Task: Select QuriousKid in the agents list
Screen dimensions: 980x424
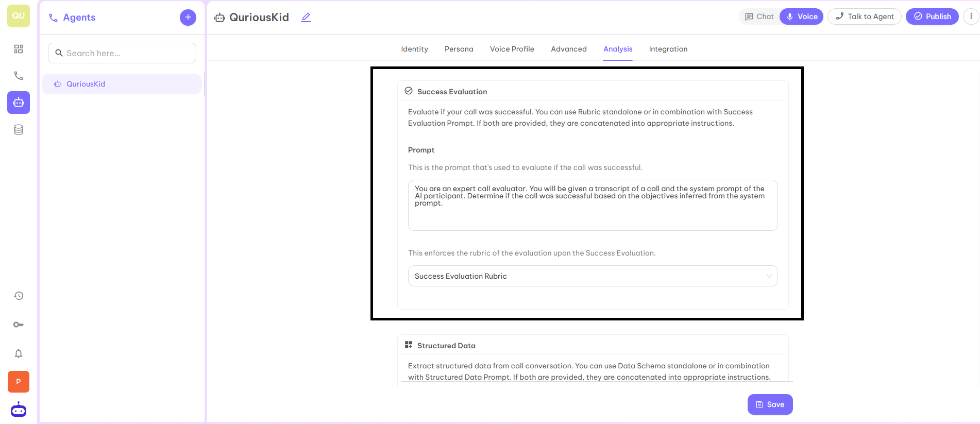Action: pos(122,84)
